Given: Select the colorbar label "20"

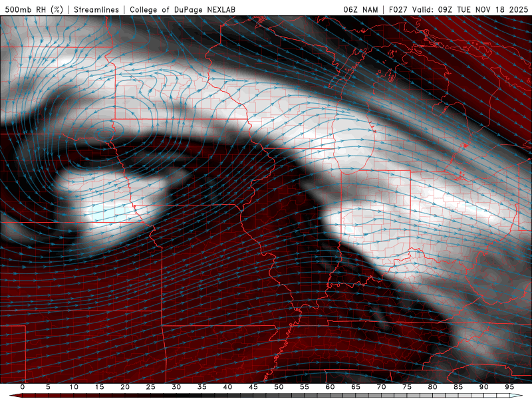Looking at the screenshot, I should tap(125, 387).
